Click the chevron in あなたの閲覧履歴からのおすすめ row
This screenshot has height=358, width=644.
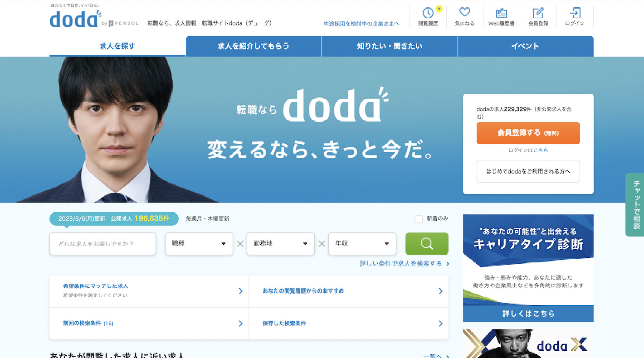click(x=440, y=291)
